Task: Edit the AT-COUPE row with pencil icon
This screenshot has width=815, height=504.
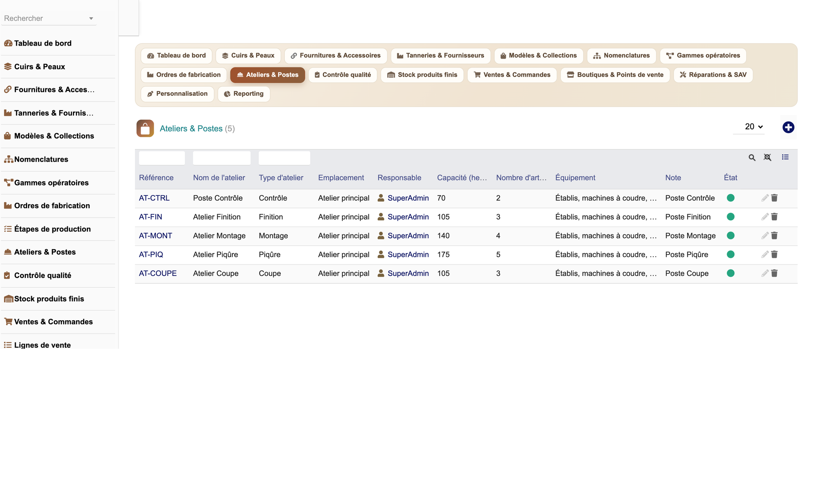Action: pos(765,273)
